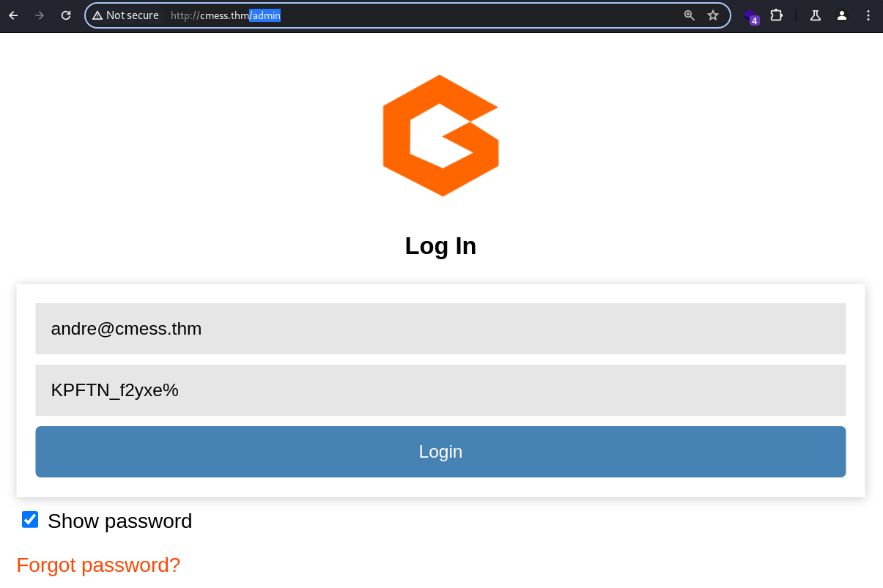Viewport: 883px width, 588px height.
Task: Click the Log In heading text
Action: pos(440,246)
